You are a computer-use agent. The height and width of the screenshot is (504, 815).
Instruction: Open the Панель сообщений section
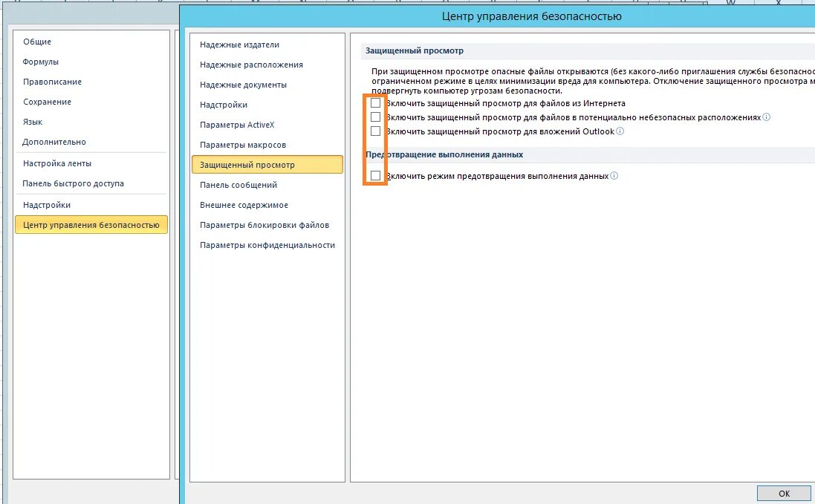click(267, 185)
